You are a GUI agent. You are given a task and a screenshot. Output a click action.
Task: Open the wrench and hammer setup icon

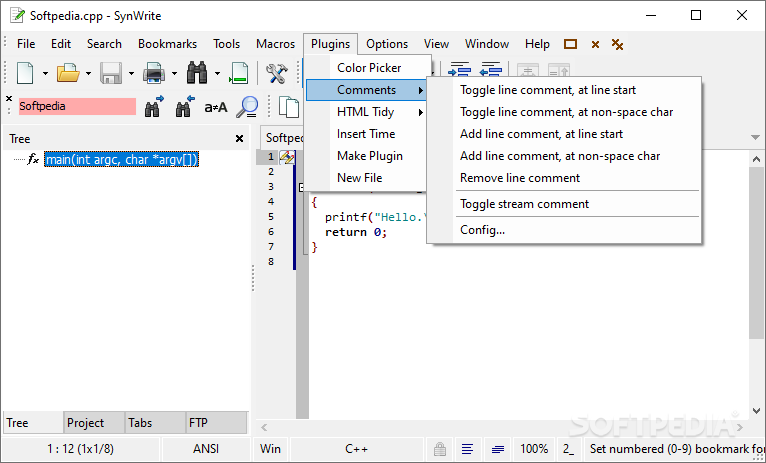coord(277,73)
